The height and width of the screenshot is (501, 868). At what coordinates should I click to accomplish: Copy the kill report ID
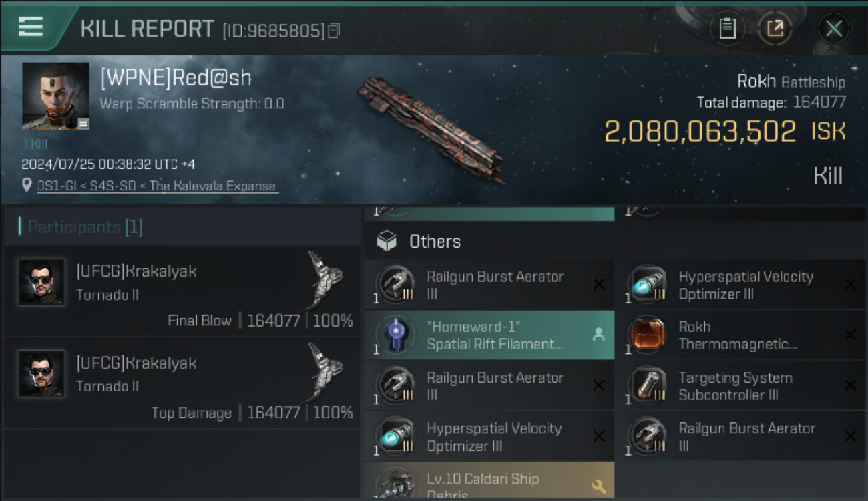[334, 31]
